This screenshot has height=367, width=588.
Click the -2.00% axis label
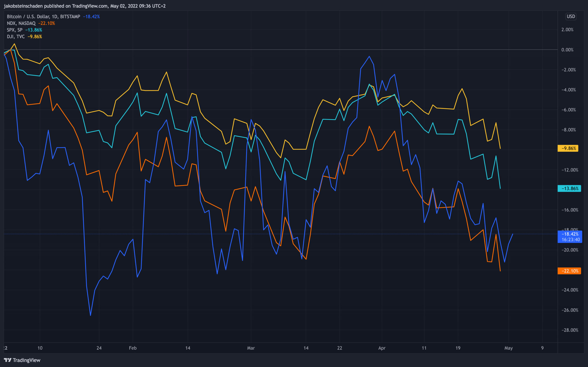(x=569, y=70)
